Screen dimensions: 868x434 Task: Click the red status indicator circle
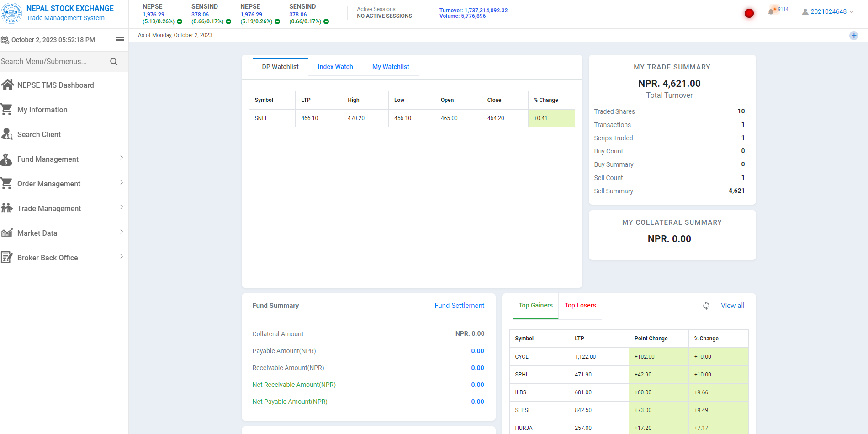click(749, 13)
